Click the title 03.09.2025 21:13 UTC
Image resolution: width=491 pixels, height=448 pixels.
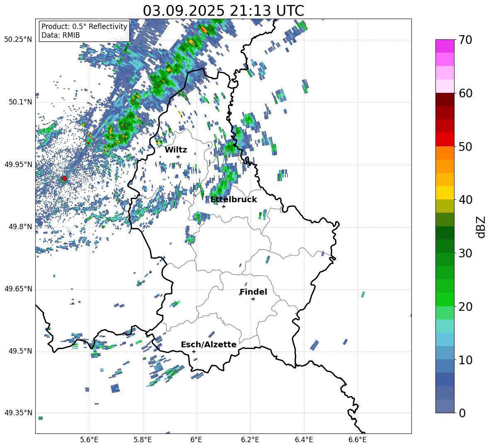coord(224,11)
